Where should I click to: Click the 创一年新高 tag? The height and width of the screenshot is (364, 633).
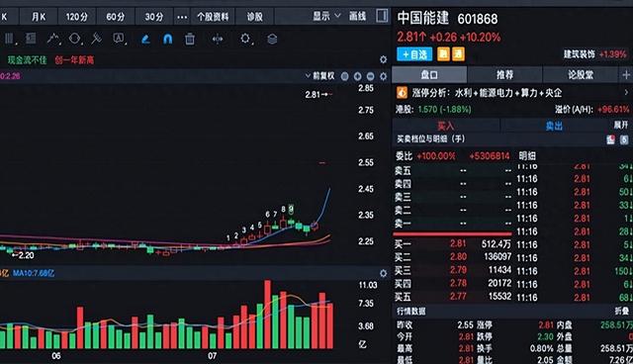[x=74, y=60]
